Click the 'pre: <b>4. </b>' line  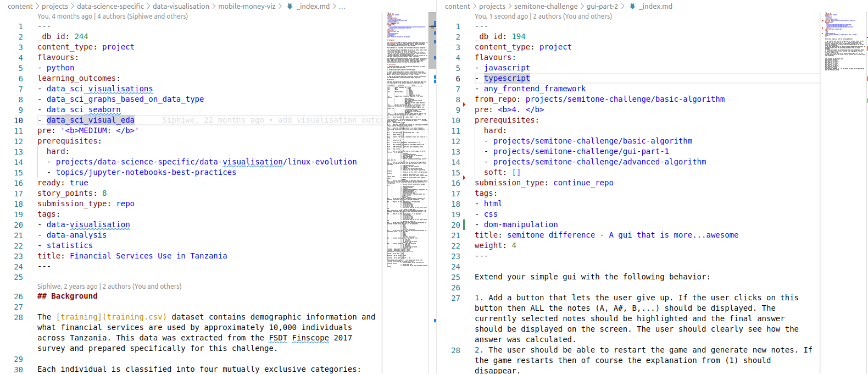tap(509, 109)
